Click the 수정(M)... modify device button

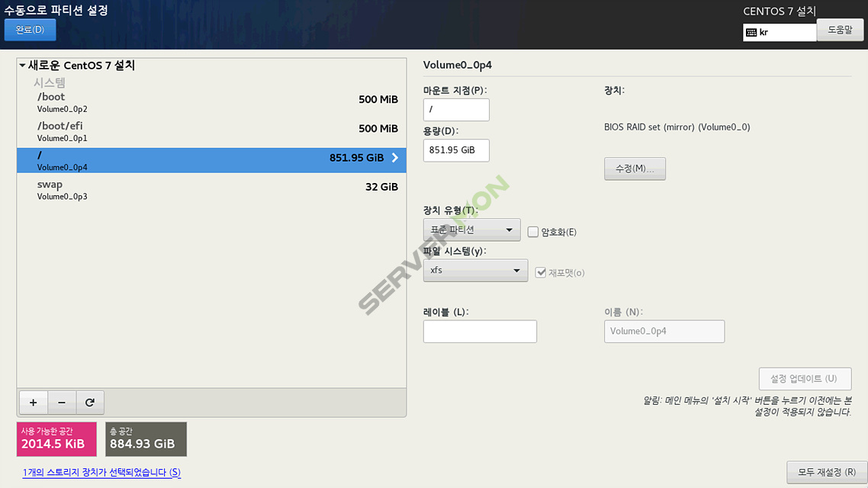point(635,169)
